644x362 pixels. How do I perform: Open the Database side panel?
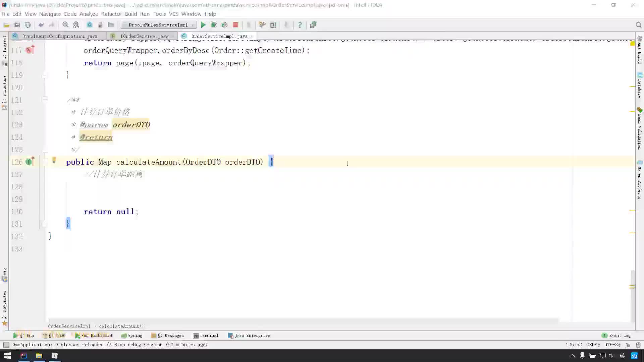[x=640, y=85]
